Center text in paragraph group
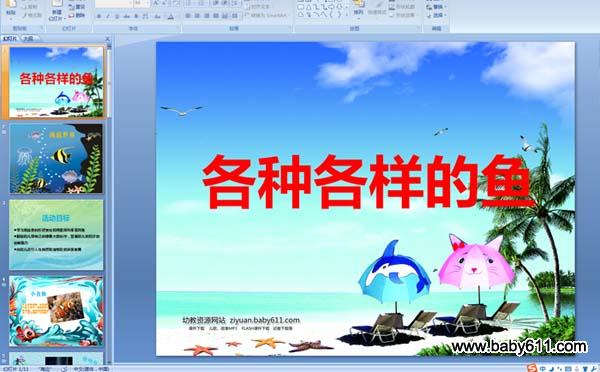This screenshot has width=600, height=372. pos(197,16)
